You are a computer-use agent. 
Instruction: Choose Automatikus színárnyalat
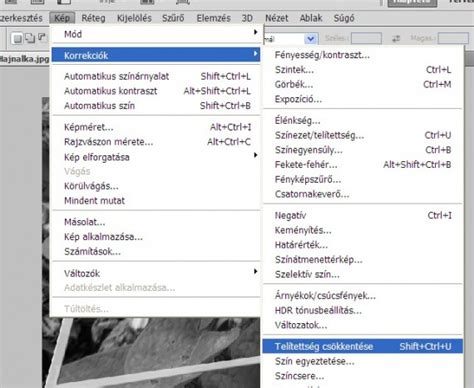coord(156,76)
